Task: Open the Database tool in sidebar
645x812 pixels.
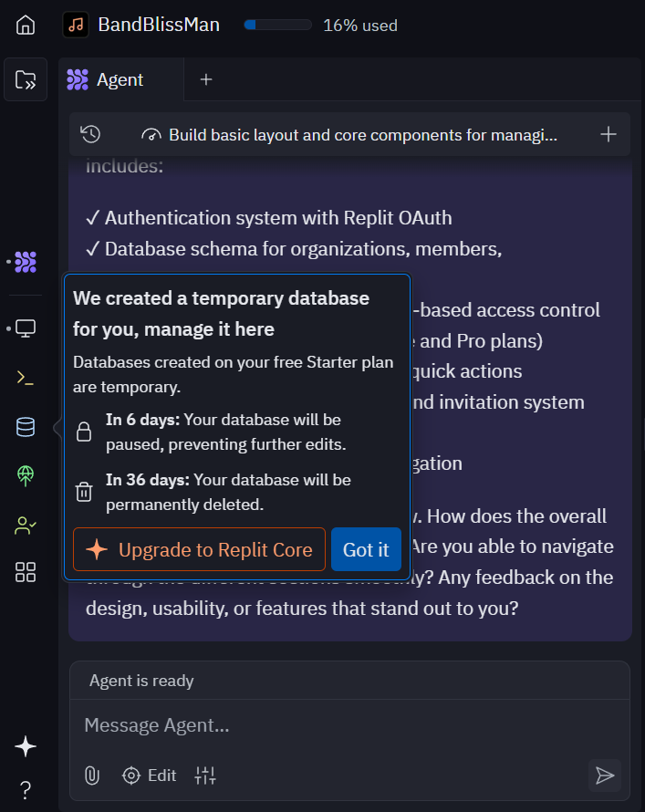Action: click(26, 427)
